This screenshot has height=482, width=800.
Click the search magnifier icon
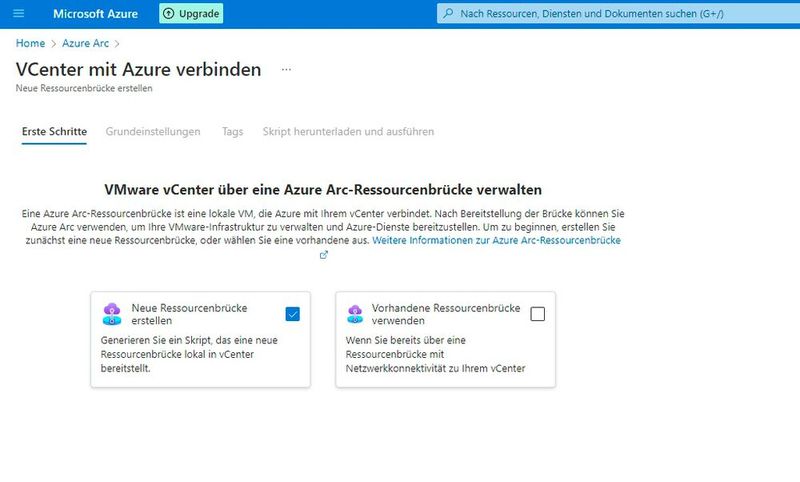click(448, 13)
